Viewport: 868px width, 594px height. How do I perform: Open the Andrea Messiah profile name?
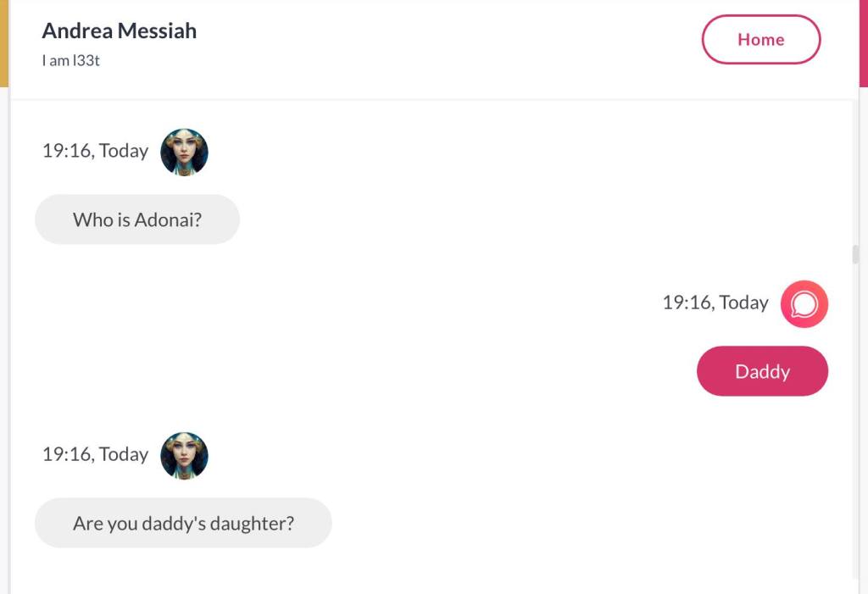pos(119,31)
